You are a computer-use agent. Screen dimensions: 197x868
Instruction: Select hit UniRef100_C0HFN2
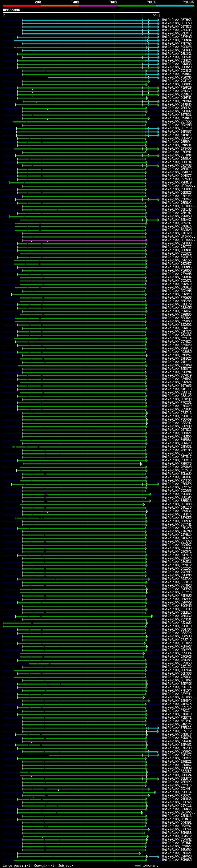pyautogui.click(x=177, y=98)
